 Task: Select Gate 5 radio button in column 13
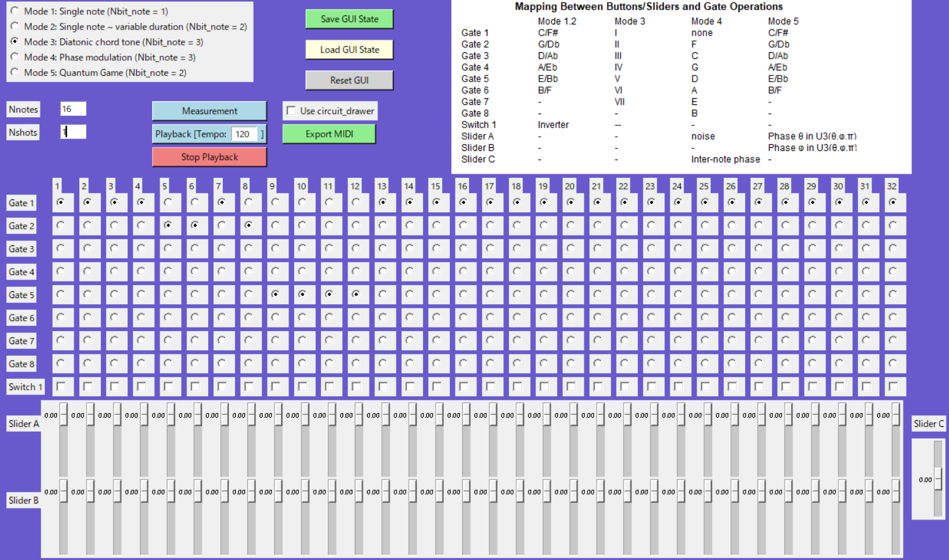tap(382, 294)
